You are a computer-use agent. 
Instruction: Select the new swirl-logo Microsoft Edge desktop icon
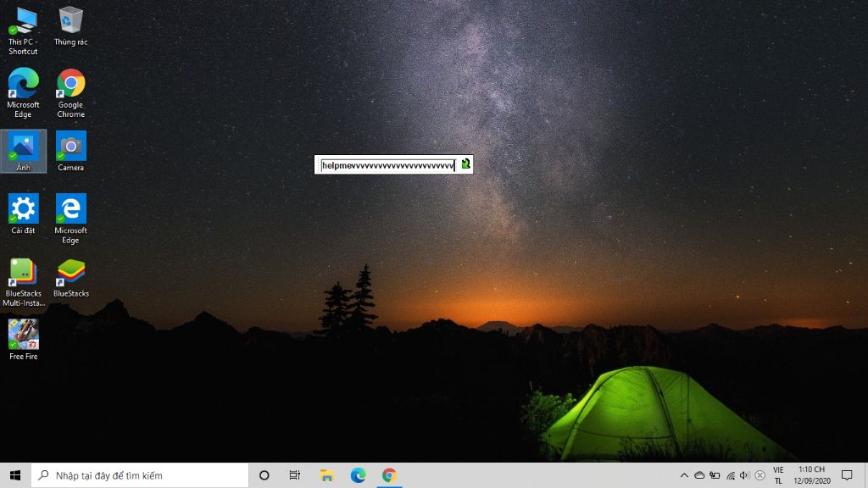click(x=23, y=93)
